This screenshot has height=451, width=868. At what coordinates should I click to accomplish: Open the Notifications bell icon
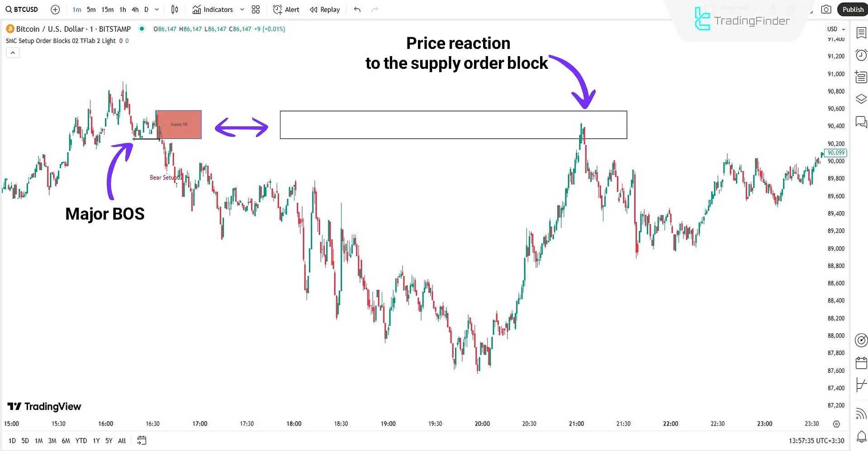click(861, 437)
